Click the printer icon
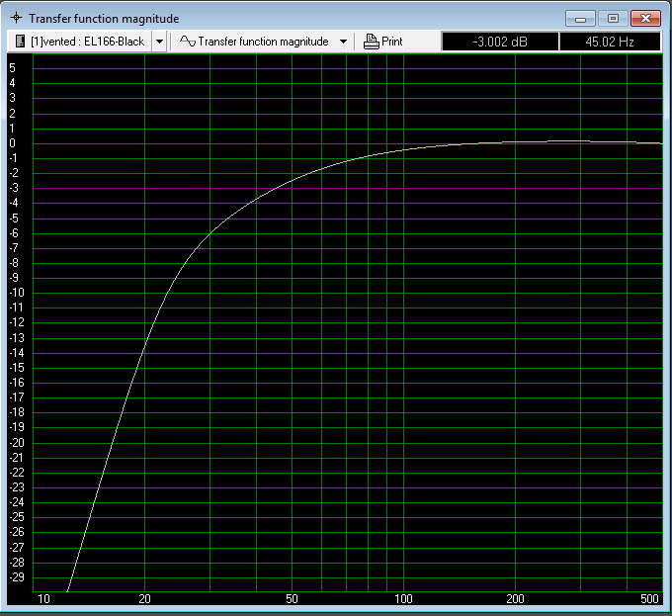Image resolution: width=672 pixels, height=616 pixels. (x=372, y=42)
